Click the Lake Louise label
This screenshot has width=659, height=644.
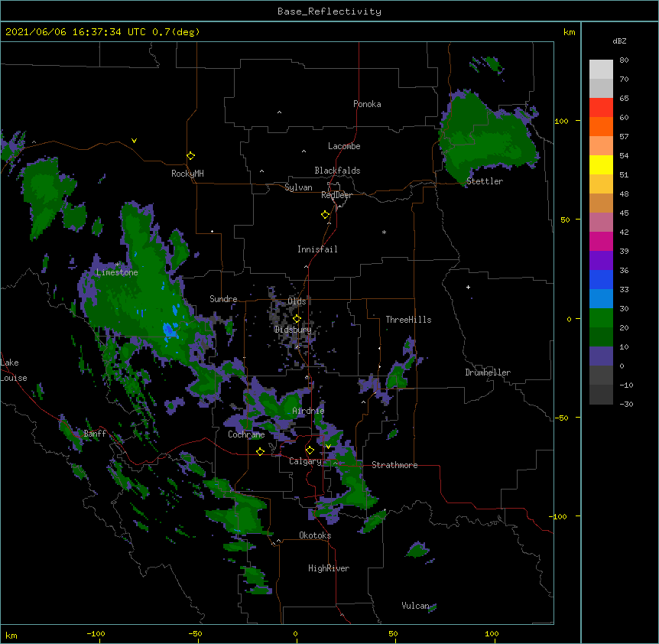[x=14, y=370]
